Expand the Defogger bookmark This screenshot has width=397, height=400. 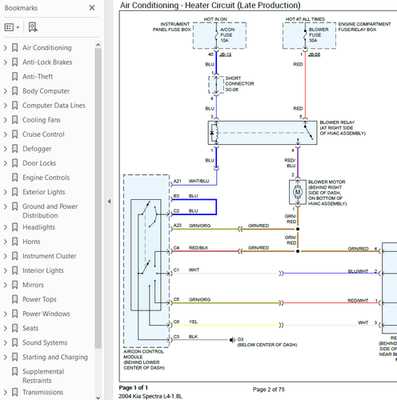pyautogui.click(x=5, y=149)
